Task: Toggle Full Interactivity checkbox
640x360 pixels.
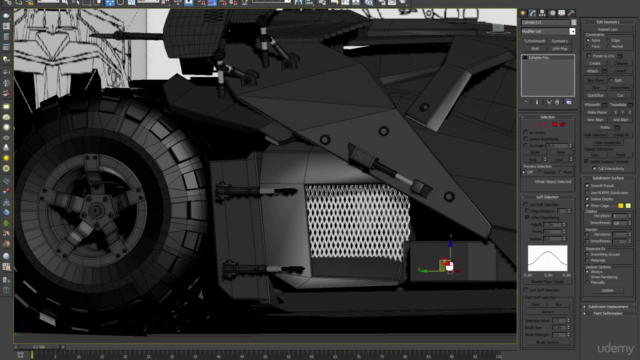Action: [594, 169]
